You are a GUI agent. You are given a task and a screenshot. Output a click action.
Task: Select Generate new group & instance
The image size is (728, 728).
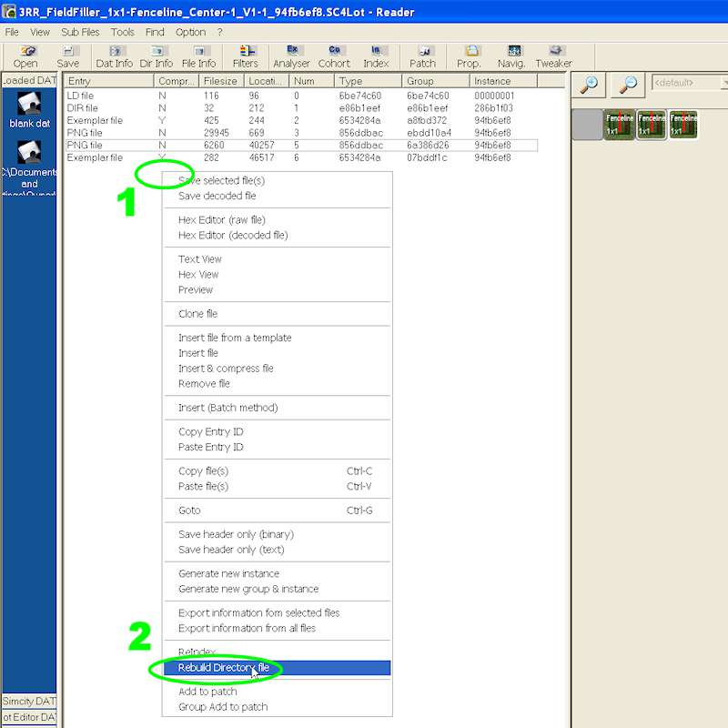[x=278, y=589]
